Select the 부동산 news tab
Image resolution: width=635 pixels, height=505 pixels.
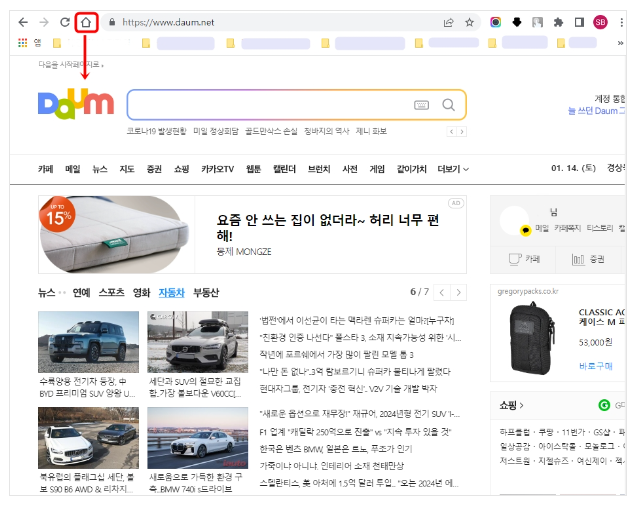coord(206,292)
